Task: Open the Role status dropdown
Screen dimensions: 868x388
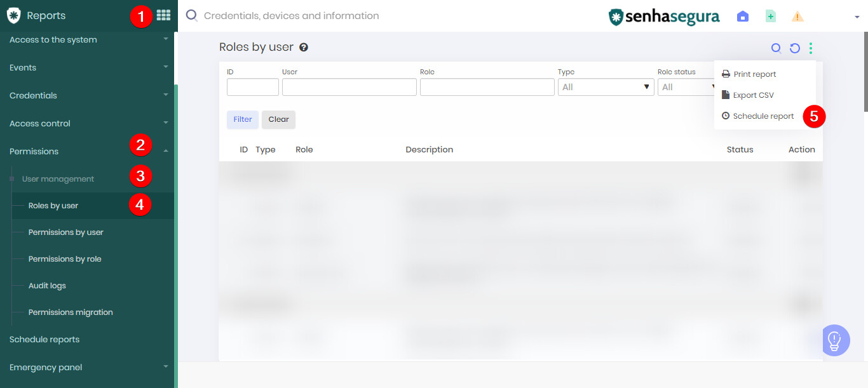Action: pyautogui.click(x=687, y=87)
